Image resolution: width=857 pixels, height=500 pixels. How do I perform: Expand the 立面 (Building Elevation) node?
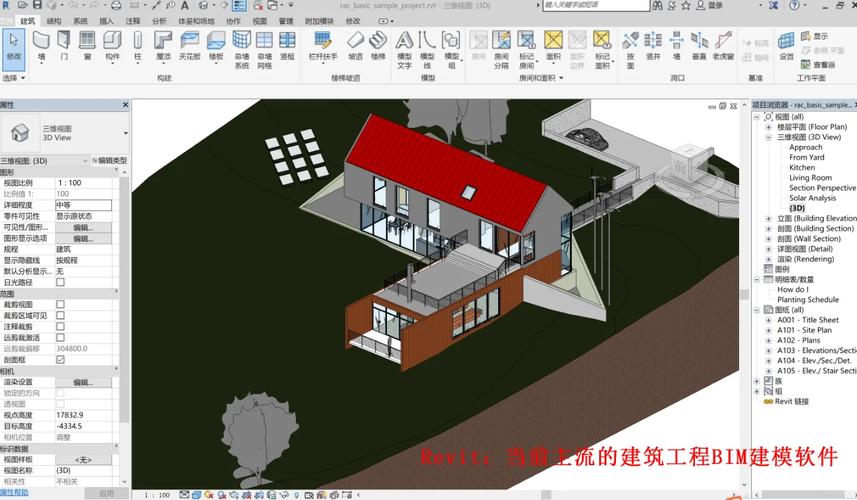(768, 218)
